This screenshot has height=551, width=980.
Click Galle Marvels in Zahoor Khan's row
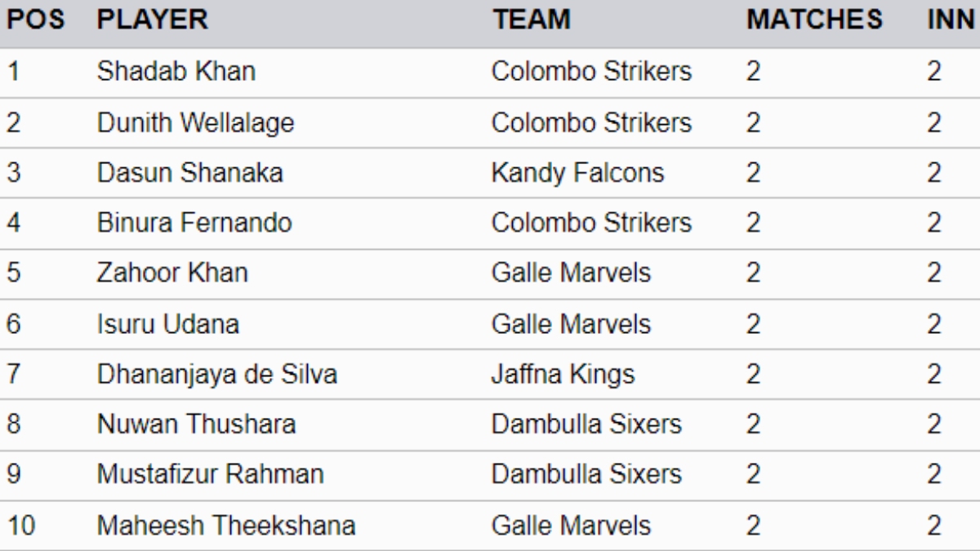[x=571, y=273]
